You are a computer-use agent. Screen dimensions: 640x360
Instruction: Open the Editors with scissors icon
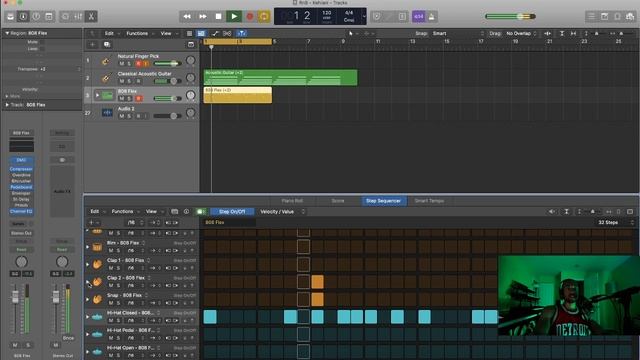[x=91, y=16]
